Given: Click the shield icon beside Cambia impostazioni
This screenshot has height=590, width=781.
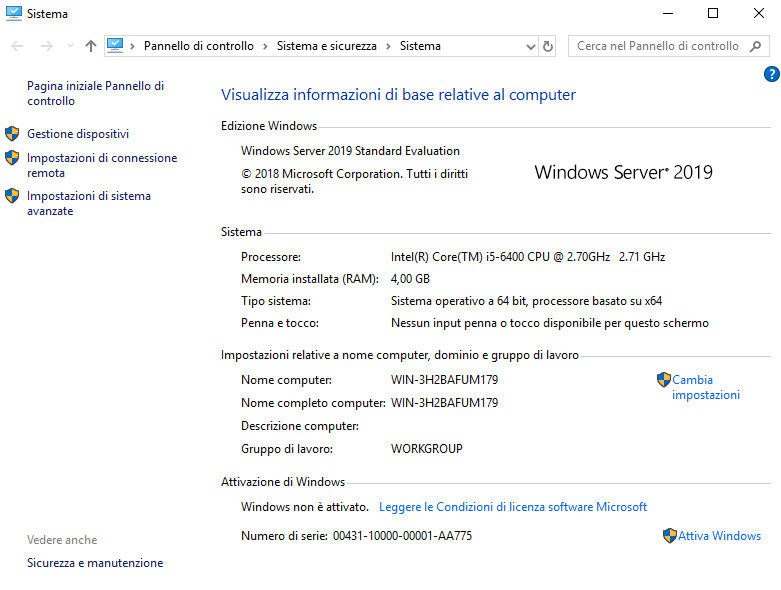Looking at the screenshot, I should pos(663,380).
